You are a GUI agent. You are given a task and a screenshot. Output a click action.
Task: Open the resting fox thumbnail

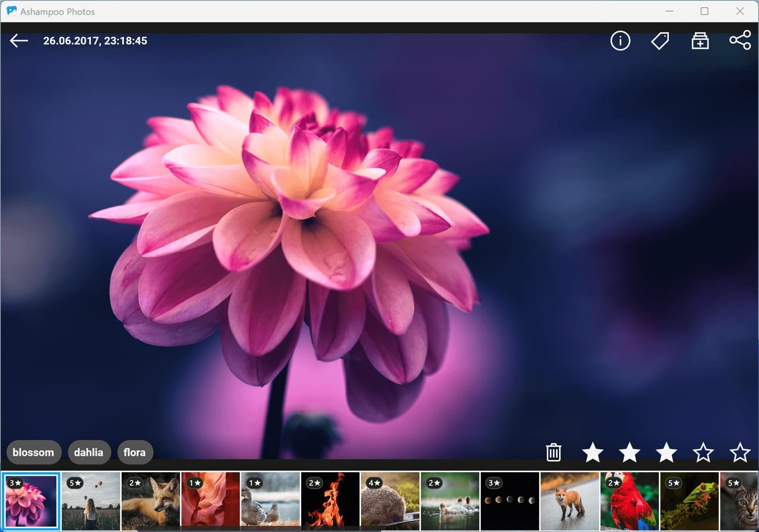[151, 501]
